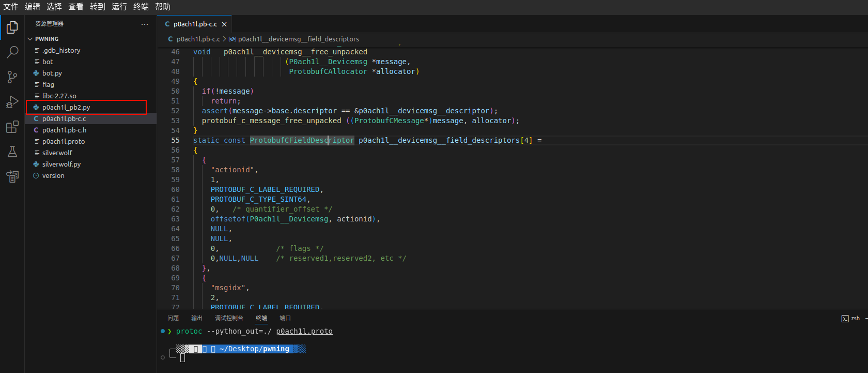Open p0ach1l.pb-c.h file

tap(91, 130)
